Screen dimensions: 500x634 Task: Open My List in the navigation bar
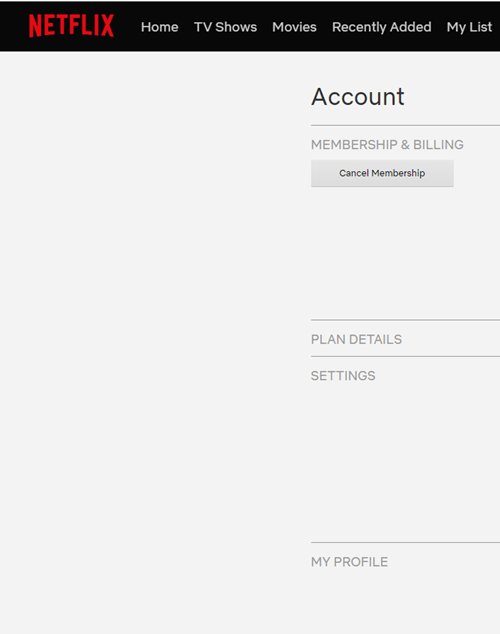469,27
